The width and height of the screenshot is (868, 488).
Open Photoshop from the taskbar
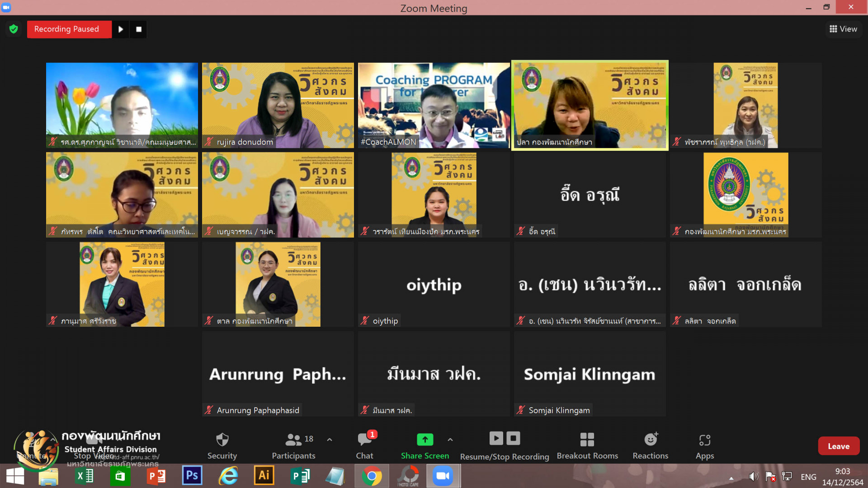pos(192,476)
